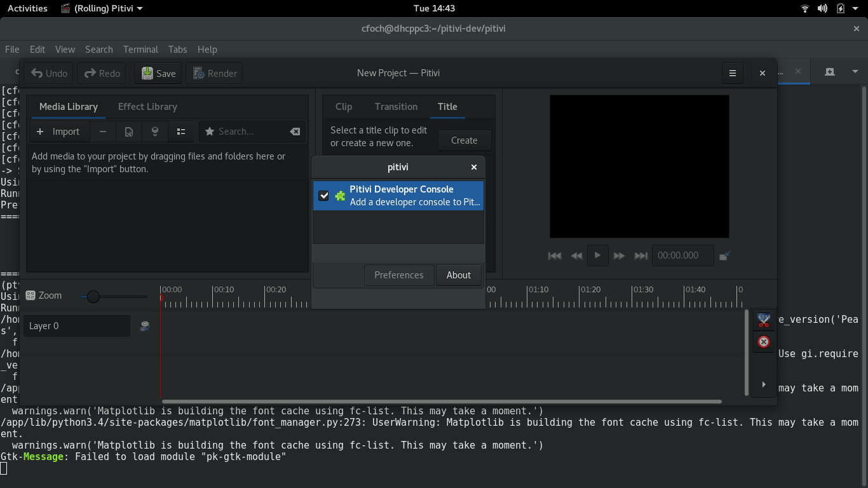Switch to the Media Library tab
The width and height of the screenshot is (868, 488).
coord(69,107)
